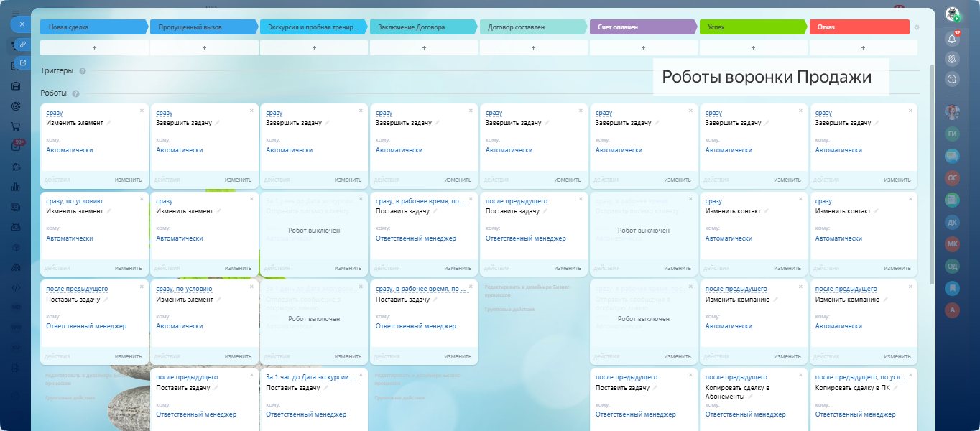Close the slider panel with X button

(22, 24)
